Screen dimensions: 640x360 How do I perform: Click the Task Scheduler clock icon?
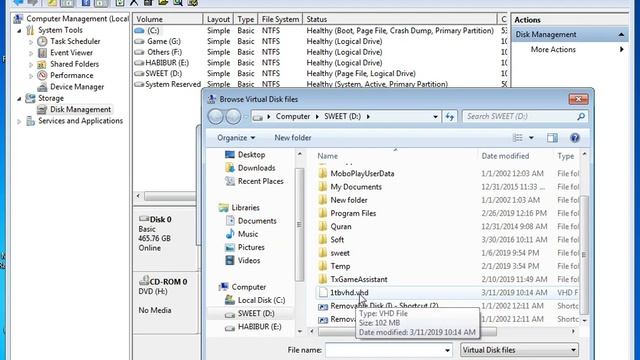tap(42, 41)
